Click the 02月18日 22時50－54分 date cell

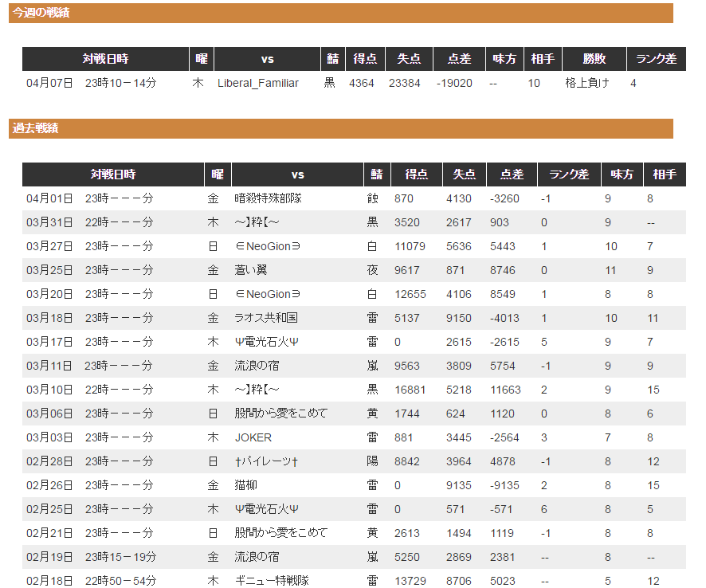pyautogui.click(x=92, y=581)
